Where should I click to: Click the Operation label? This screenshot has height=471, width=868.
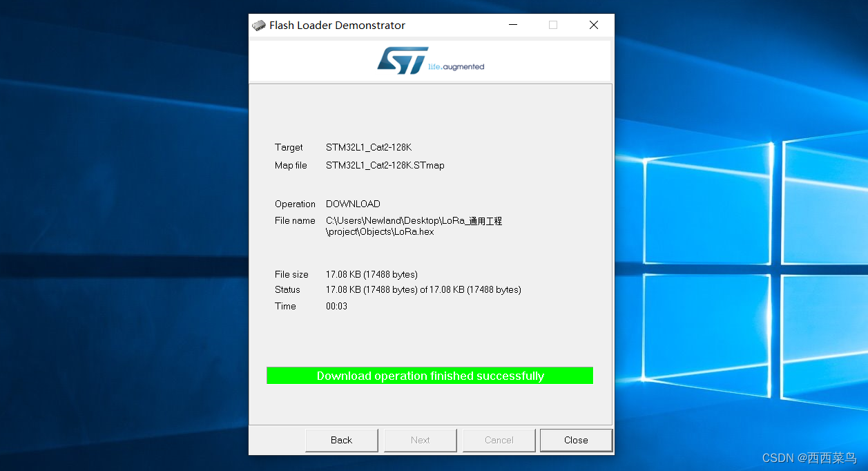295,204
